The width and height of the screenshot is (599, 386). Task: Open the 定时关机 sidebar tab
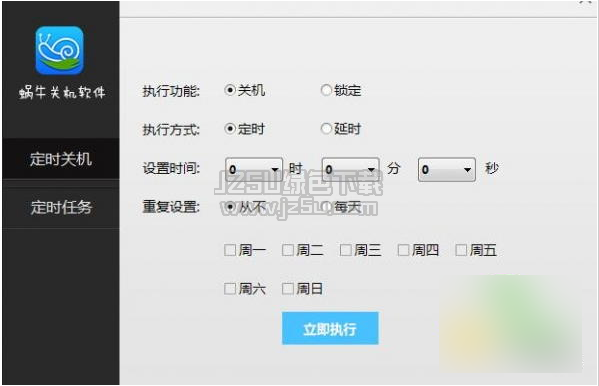(x=61, y=159)
